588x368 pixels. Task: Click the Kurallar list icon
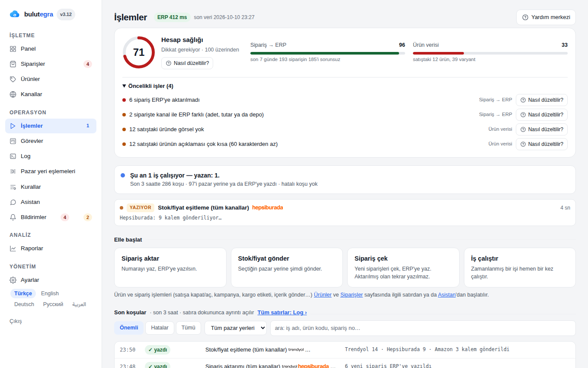pos(13,187)
